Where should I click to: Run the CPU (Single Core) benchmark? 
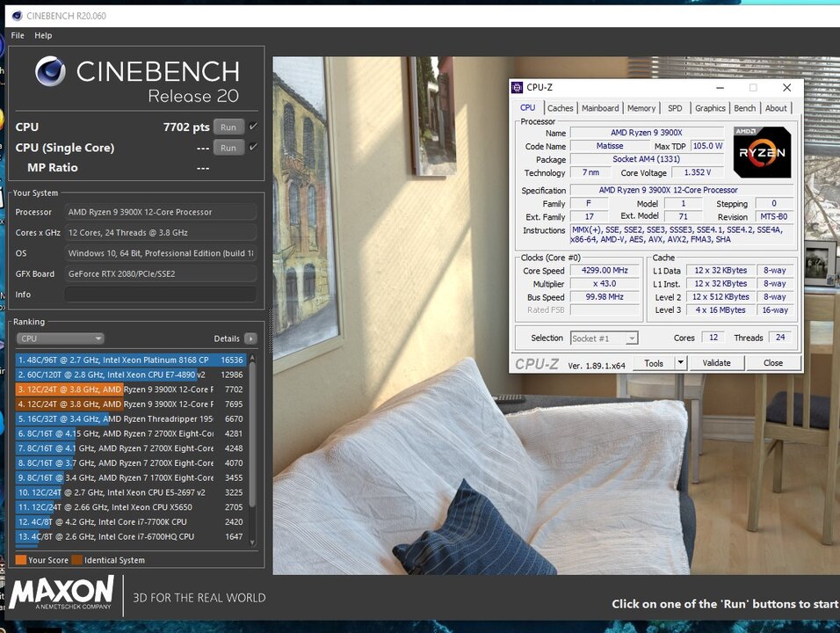[228, 148]
